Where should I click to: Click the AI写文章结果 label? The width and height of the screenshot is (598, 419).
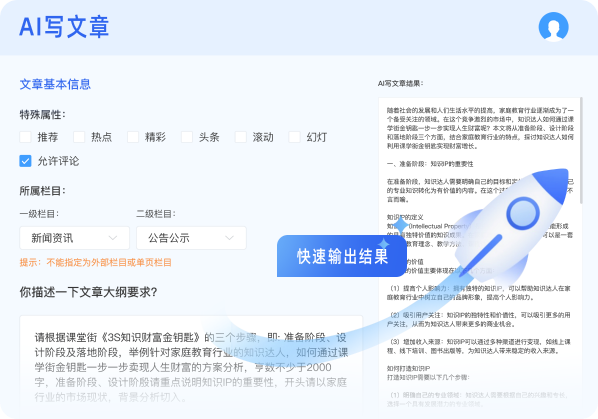(x=400, y=83)
